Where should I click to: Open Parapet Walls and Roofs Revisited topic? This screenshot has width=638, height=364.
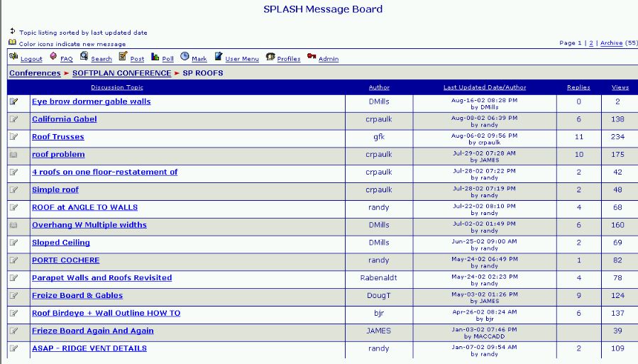[x=101, y=278]
